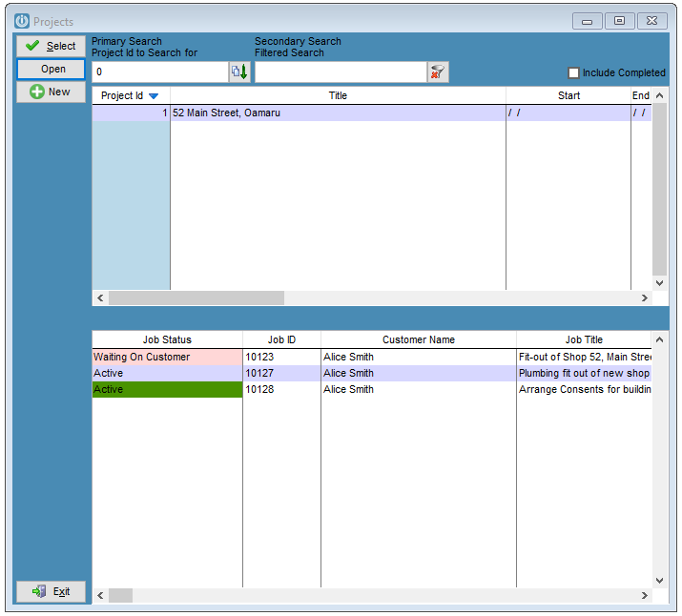Click the Project Id sort arrow
Image resolution: width=682 pixels, height=616 pixels.
[154, 96]
